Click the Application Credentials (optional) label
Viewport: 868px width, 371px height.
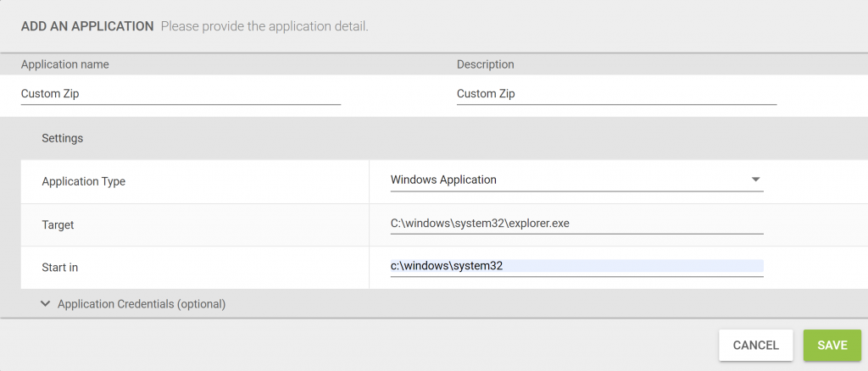[x=142, y=303]
